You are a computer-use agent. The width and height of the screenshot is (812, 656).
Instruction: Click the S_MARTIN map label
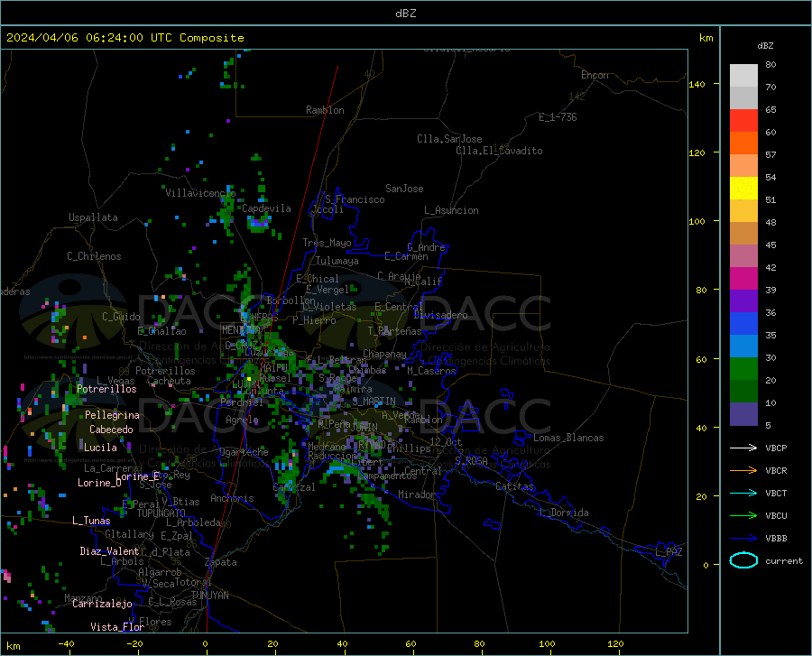point(374,401)
